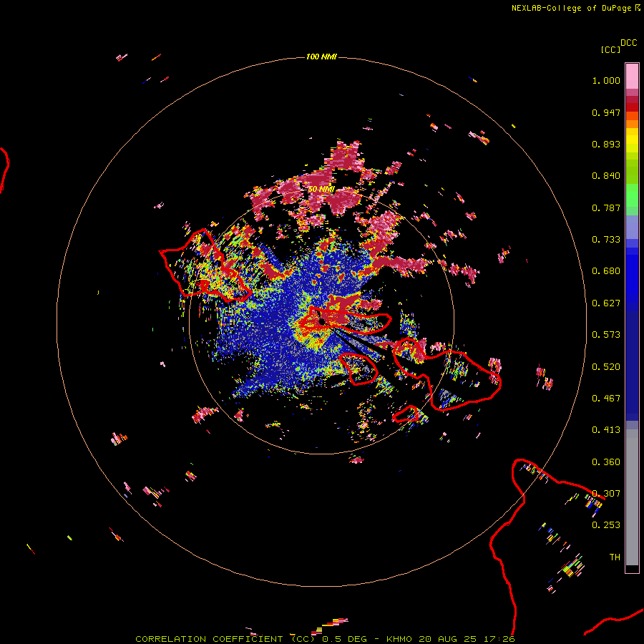Click the 0.840 scale value

click(606, 176)
